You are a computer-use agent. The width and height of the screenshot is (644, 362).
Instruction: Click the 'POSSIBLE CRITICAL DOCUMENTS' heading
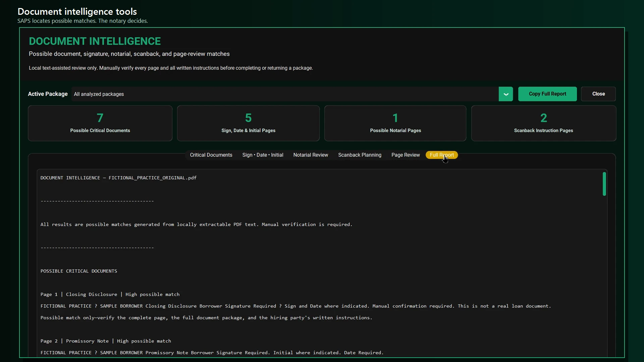click(x=79, y=271)
